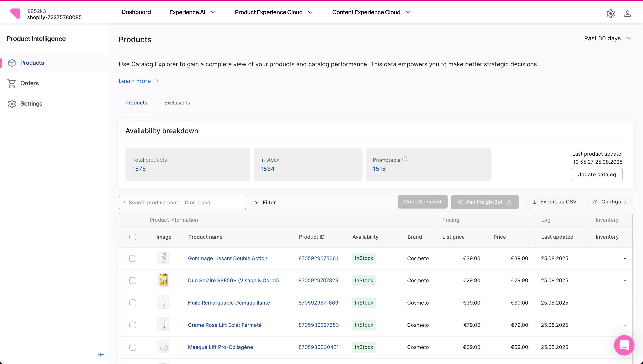Go to Dashboard in top navigation

[x=136, y=12]
